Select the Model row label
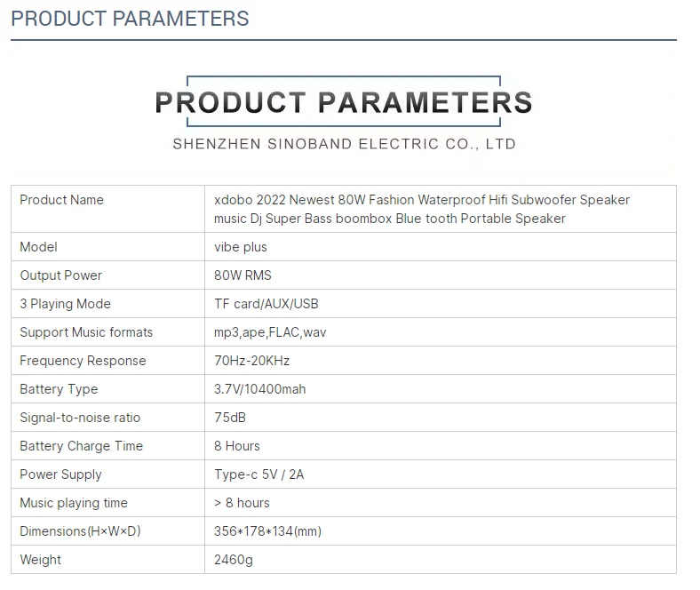700x590 pixels. pos(38,247)
